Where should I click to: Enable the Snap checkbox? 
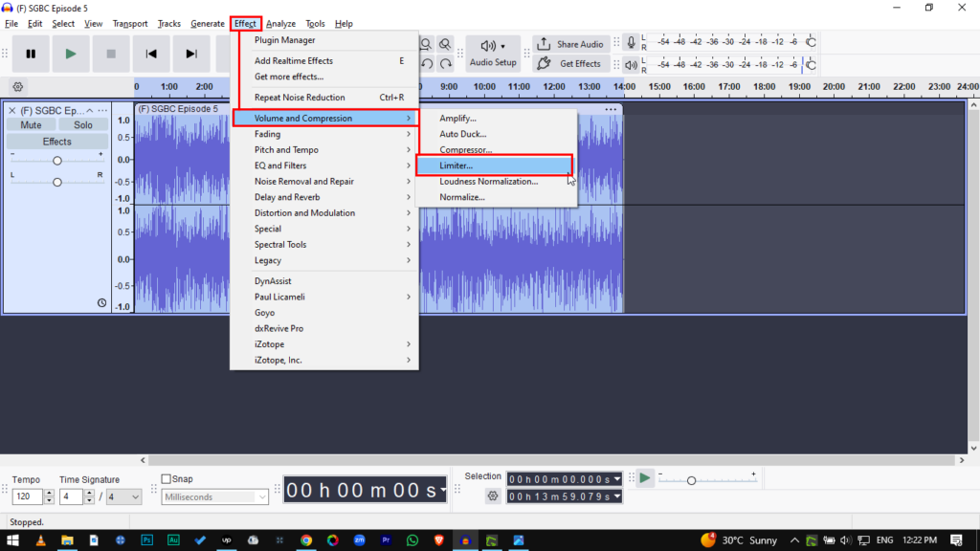tap(167, 479)
